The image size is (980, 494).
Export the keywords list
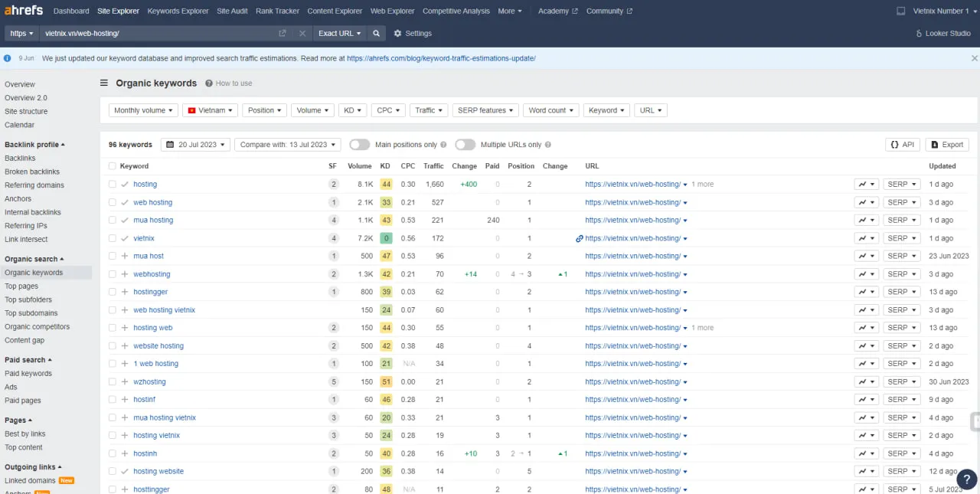947,144
